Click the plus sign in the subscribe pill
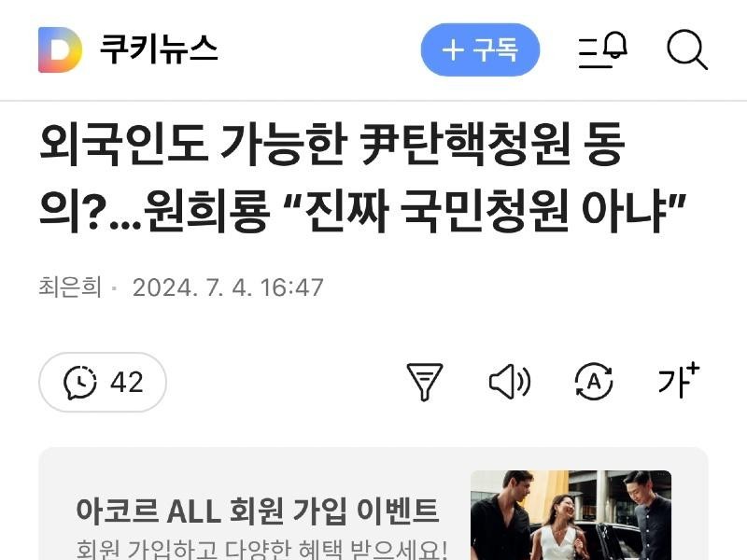 pos(453,50)
